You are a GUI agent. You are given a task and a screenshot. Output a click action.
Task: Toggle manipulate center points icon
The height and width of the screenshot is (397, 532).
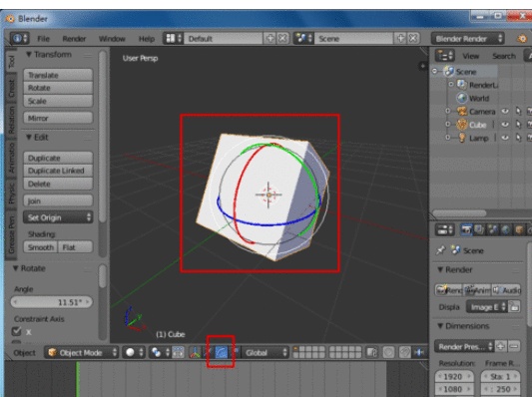click(178, 352)
